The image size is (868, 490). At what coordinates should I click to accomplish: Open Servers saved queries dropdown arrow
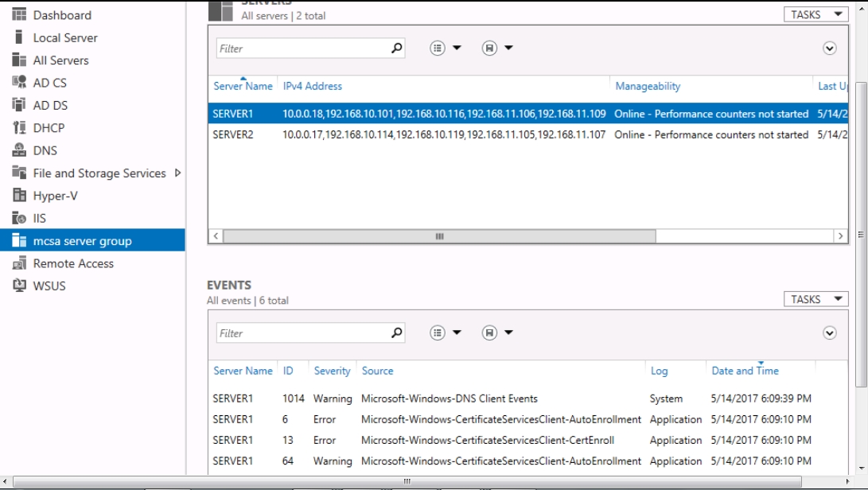(508, 49)
